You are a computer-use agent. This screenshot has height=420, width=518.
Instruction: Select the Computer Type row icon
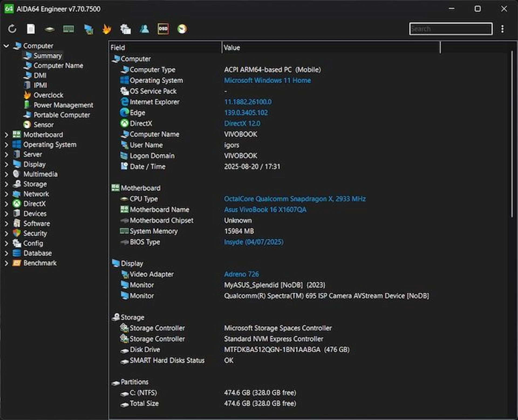point(125,70)
